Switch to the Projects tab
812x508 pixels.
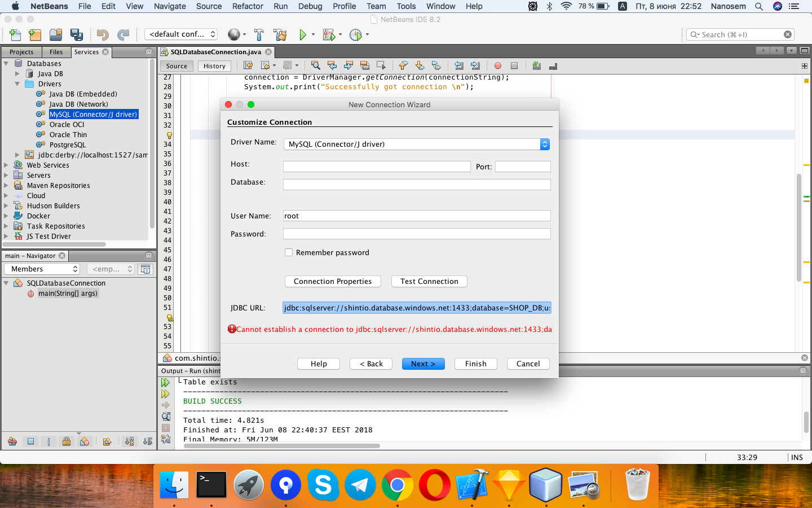(x=21, y=52)
